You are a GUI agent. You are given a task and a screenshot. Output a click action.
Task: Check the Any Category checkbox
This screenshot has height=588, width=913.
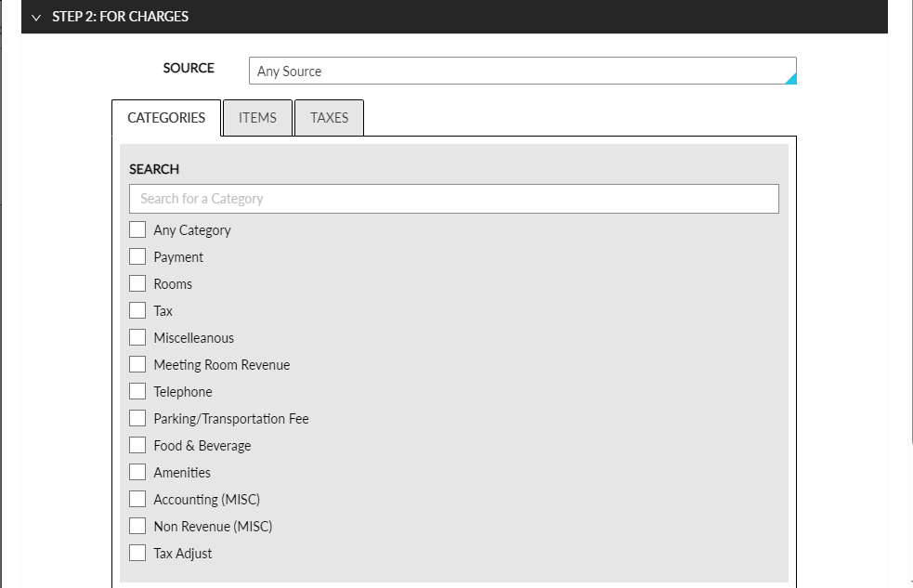pyautogui.click(x=137, y=229)
